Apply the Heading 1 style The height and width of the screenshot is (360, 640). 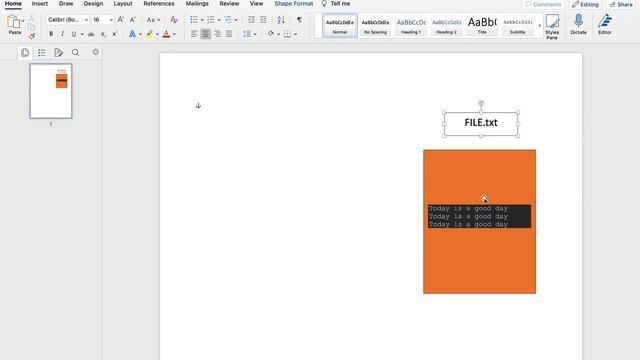[411, 26]
